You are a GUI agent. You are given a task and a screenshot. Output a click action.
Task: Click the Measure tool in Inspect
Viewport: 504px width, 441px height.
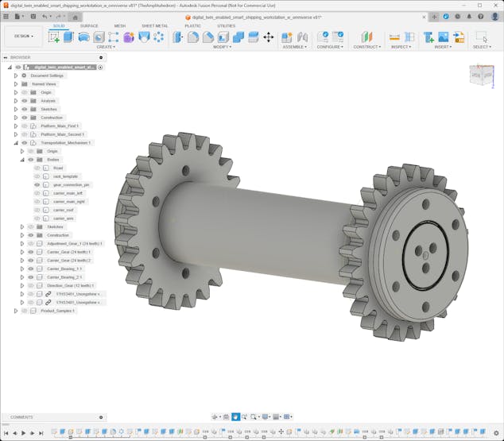394,37
